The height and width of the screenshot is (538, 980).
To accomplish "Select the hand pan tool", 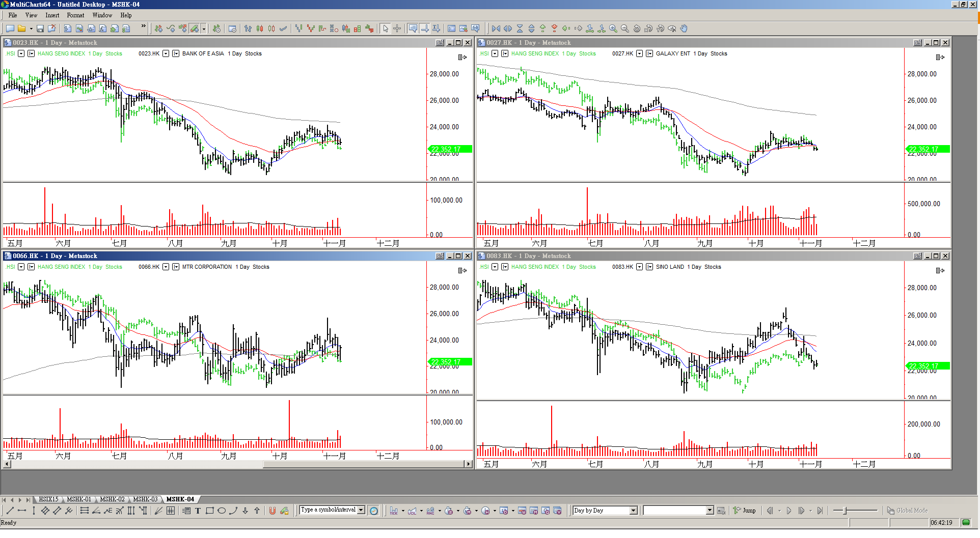I will click(x=684, y=29).
